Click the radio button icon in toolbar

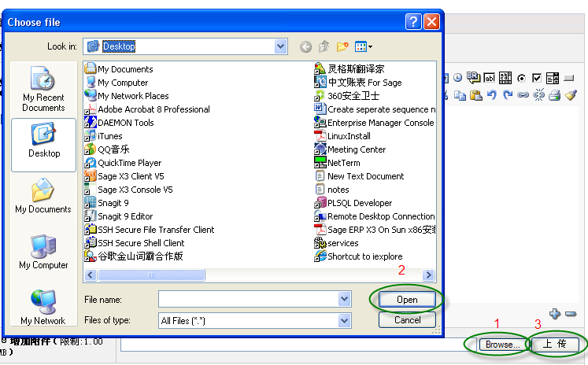click(521, 78)
